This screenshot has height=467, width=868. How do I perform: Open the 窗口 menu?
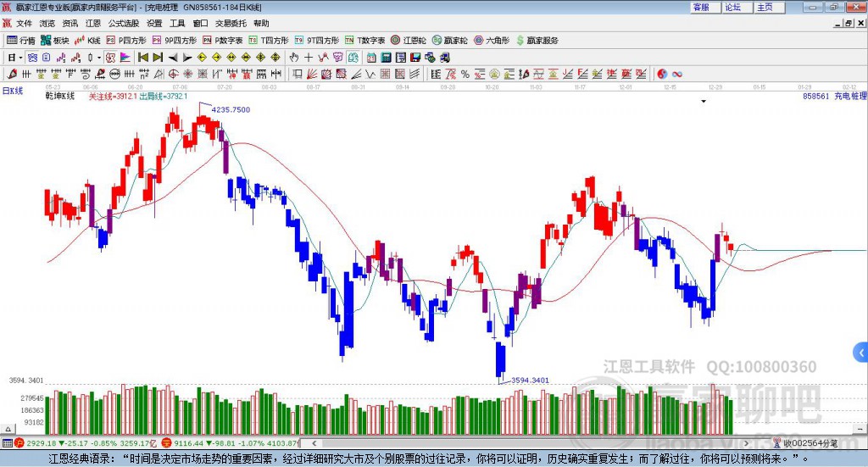click(x=200, y=23)
